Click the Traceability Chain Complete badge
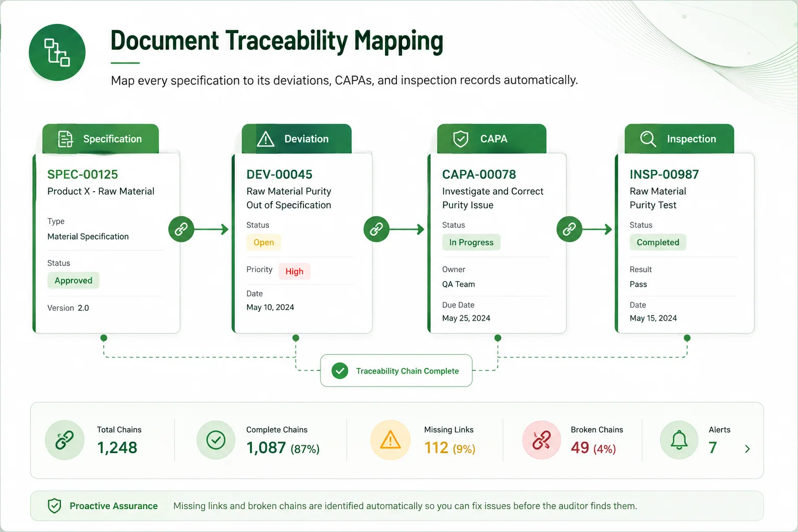The width and height of the screenshot is (798, 532). (396, 370)
